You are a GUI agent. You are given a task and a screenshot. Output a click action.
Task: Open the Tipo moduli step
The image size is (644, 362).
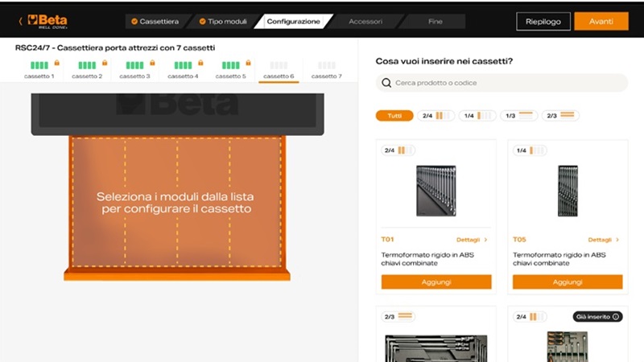tap(223, 22)
